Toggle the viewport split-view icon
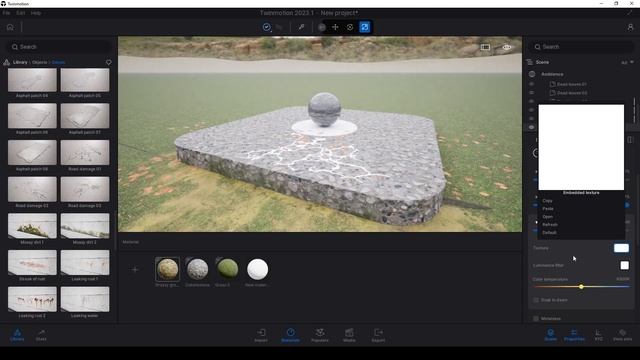640x360 pixels. point(485,47)
